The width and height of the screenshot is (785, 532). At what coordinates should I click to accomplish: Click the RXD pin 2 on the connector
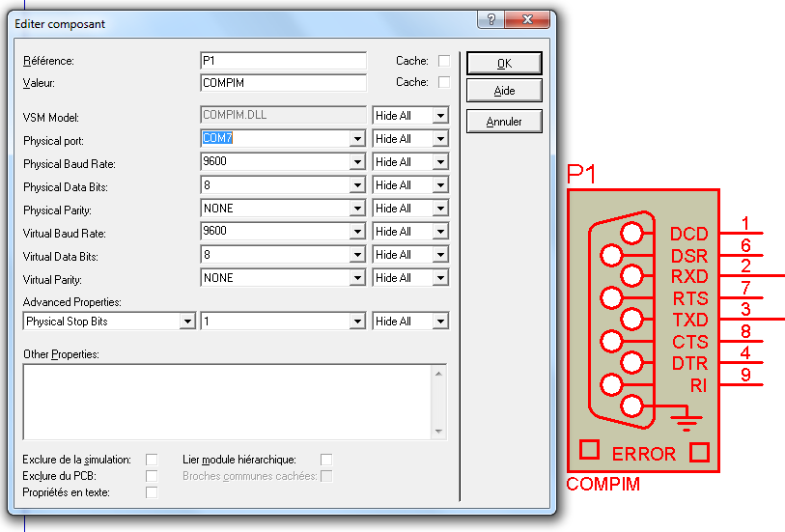[751, 276]
